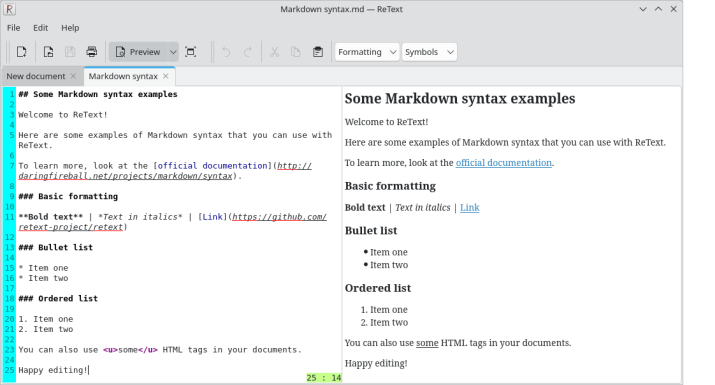Viewport: 715px width, 385px height.
Task: Click the '### Basic formatting' editor line
Action: [x=68, y=197]
